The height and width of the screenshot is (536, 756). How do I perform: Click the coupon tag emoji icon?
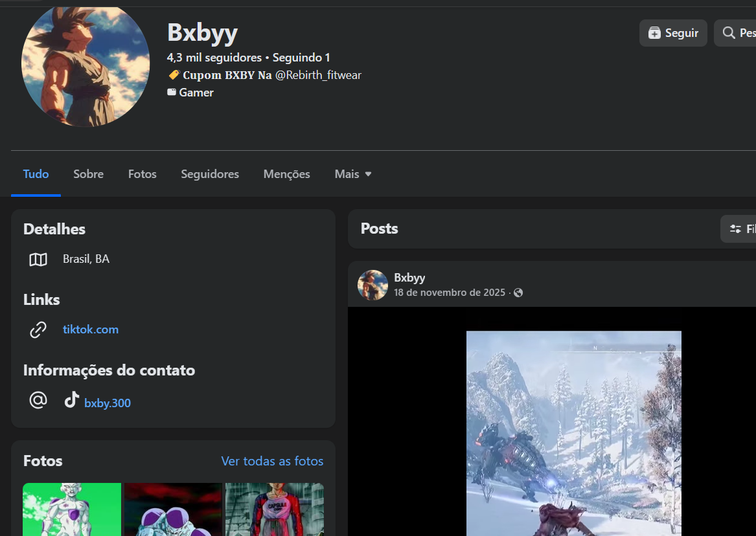coord(174,74)
